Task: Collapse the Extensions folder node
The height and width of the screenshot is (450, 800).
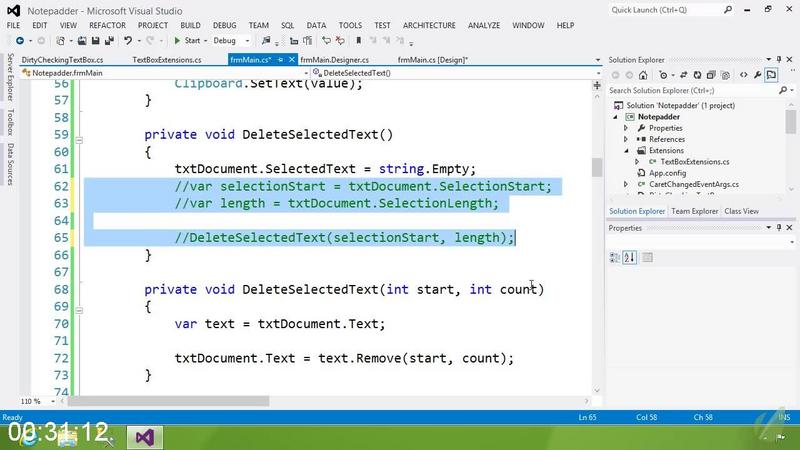Action: (x=627, y=151)
